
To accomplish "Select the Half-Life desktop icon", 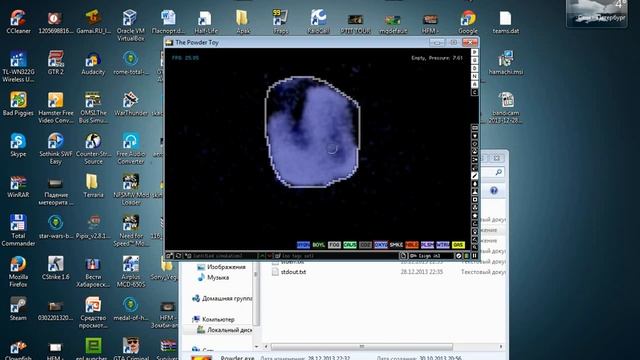I will pos(205,22).
